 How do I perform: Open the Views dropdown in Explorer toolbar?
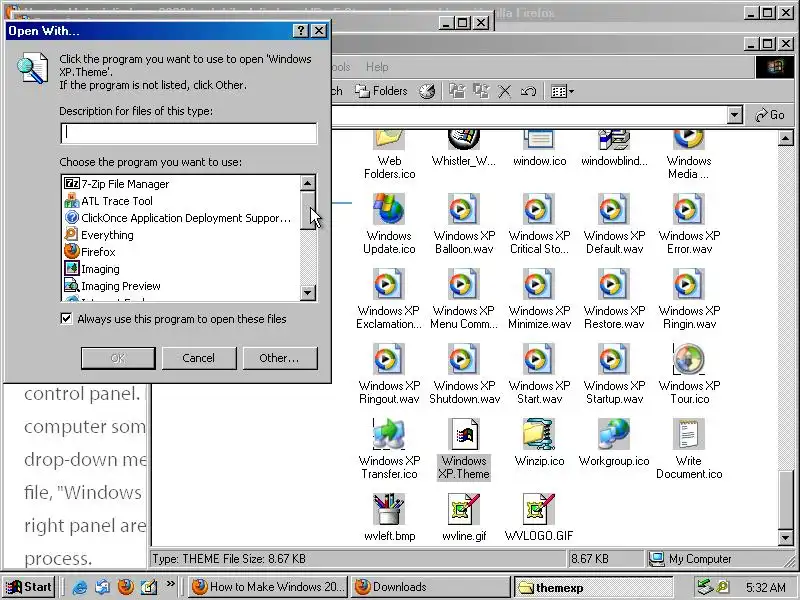pyautogui.click(x=562, y=91)
